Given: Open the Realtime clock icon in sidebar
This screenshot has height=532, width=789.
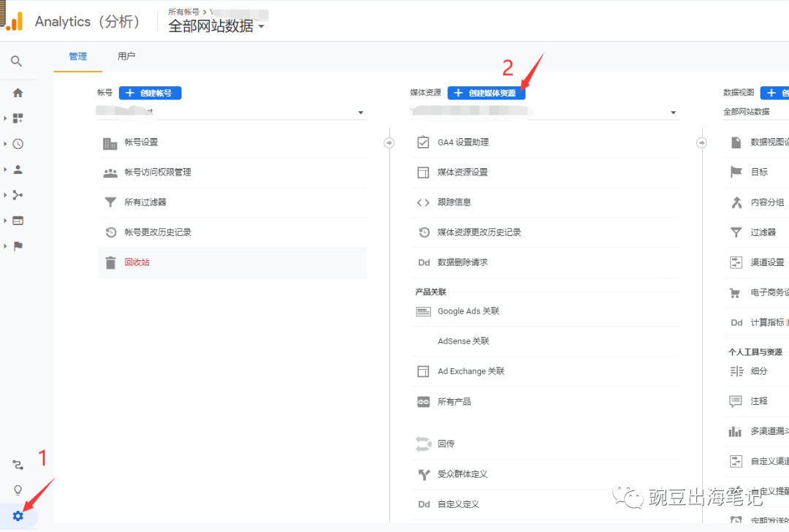Looking at the screenshot, I should pyautogui.click(x=18, y=144).
